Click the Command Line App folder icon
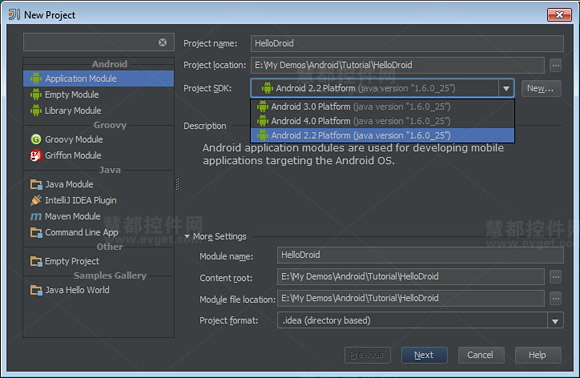This screenshot has height=378, width=580. pos(36,232)
